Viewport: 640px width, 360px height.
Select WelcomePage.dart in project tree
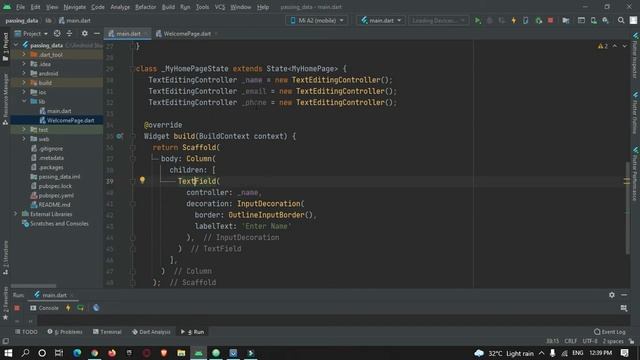point(70,120)
